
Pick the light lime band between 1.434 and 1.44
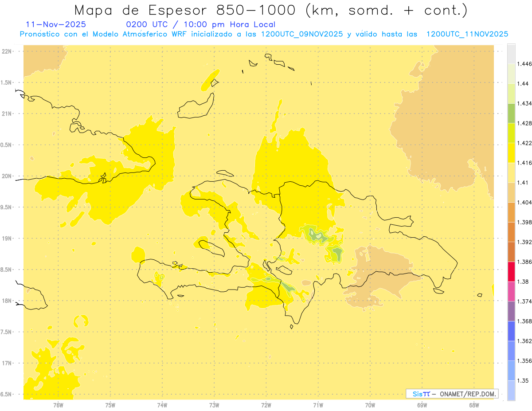pyautogui.click(x=511, y=94)
